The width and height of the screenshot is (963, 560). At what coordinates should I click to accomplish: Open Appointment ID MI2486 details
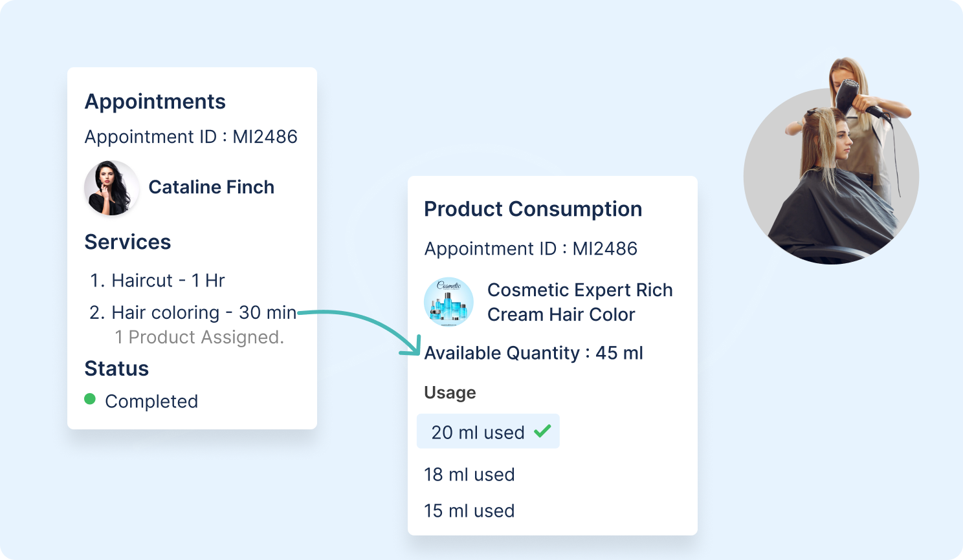point(190,136)
